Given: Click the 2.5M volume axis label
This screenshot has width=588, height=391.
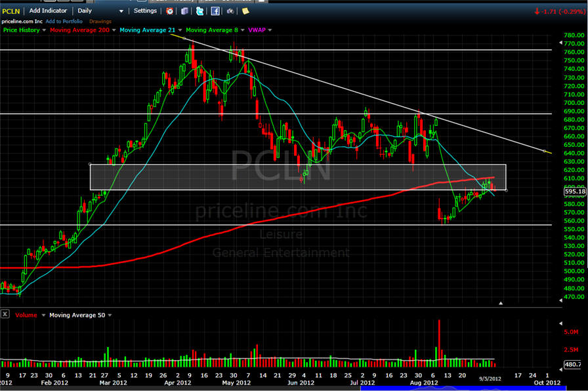Looking at the screenshot, I should coord(571,350).
